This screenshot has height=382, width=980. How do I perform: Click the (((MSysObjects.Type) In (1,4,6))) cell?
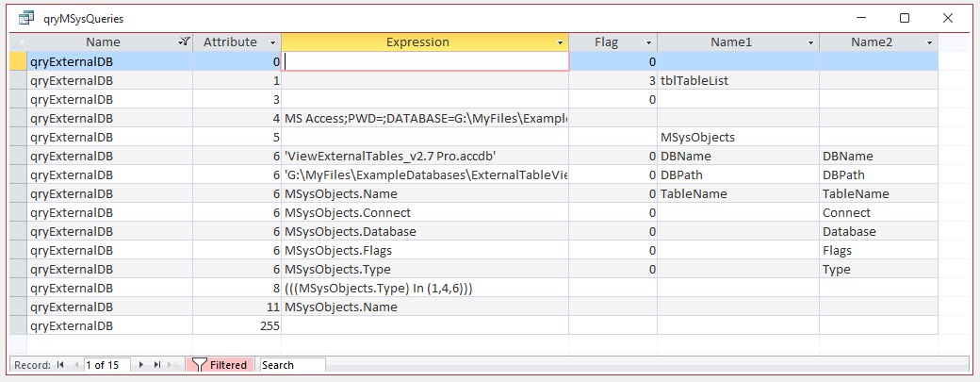pyautogui.click(x=425, y=289)
